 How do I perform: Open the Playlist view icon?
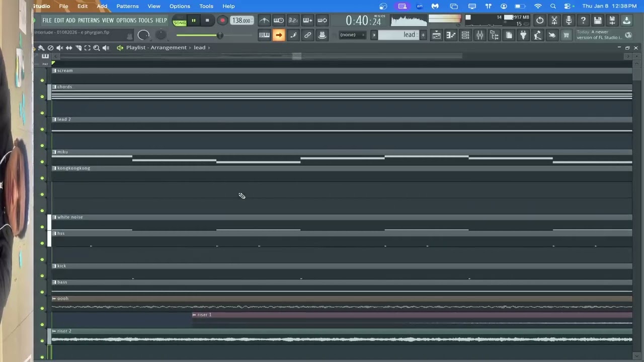[436, 35]
